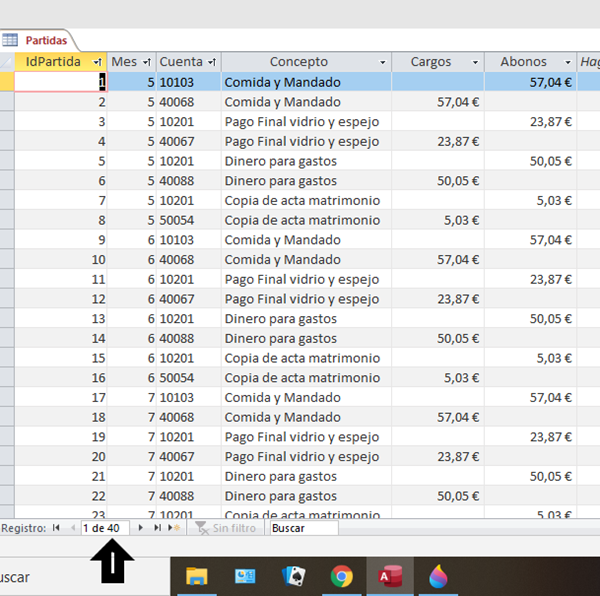
Task: Open Solitaire cards app in taskbar
Action: [x=293, y=576]
